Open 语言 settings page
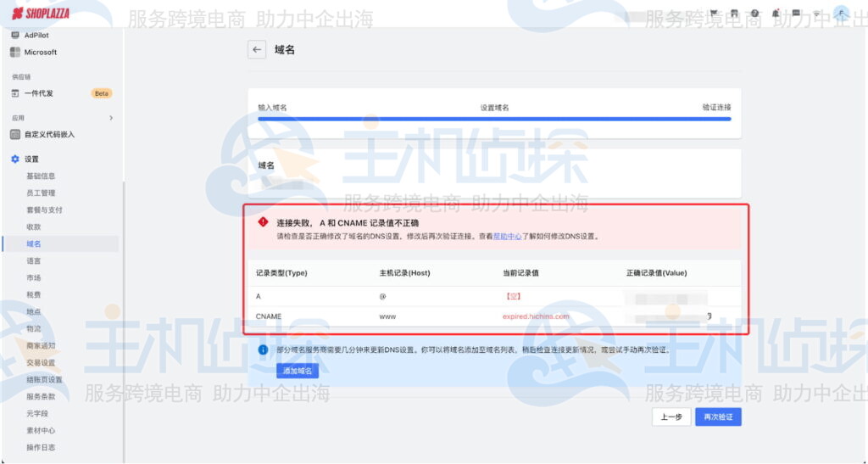Screen dimensions: 868x464 coord(34,260)
